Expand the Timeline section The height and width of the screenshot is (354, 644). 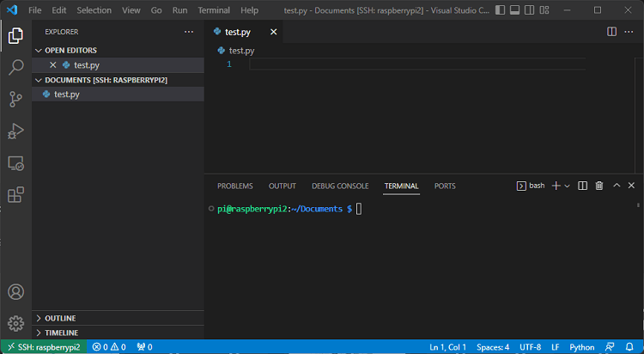point(61,333)
